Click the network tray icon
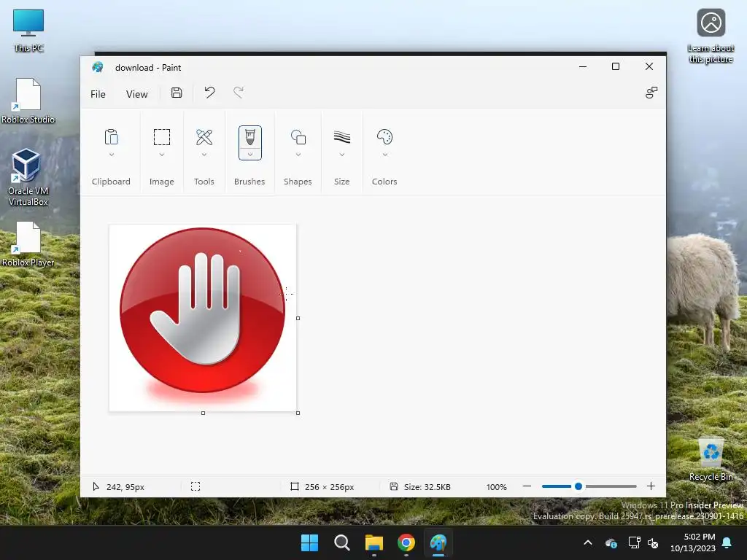Screen dimensions: 747x560 pyautogui.click(x=634, y=542)
